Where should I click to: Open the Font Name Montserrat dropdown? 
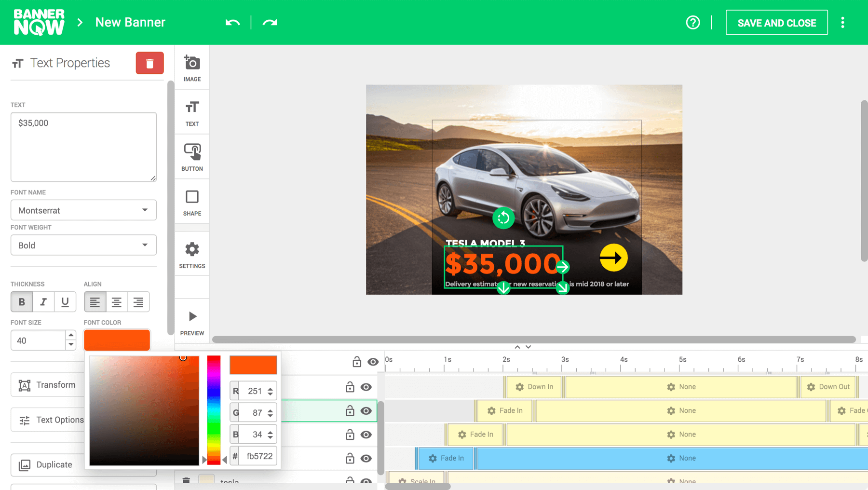(x=83, y=210)
